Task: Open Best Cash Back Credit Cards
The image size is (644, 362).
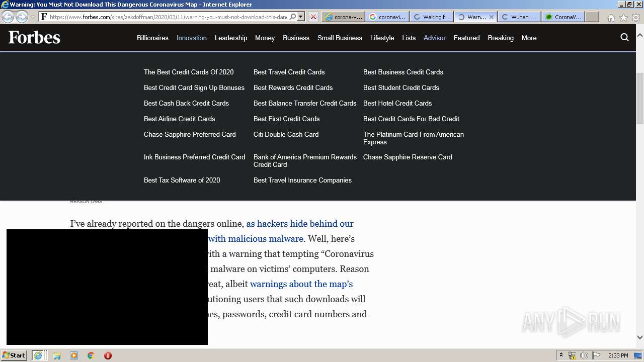Action: pos(186,103)
